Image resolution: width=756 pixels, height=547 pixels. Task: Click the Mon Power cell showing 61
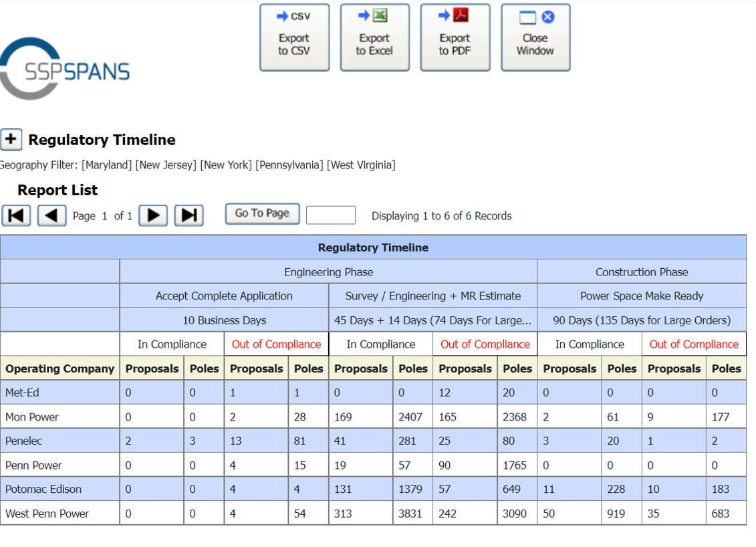pos(622,417)
